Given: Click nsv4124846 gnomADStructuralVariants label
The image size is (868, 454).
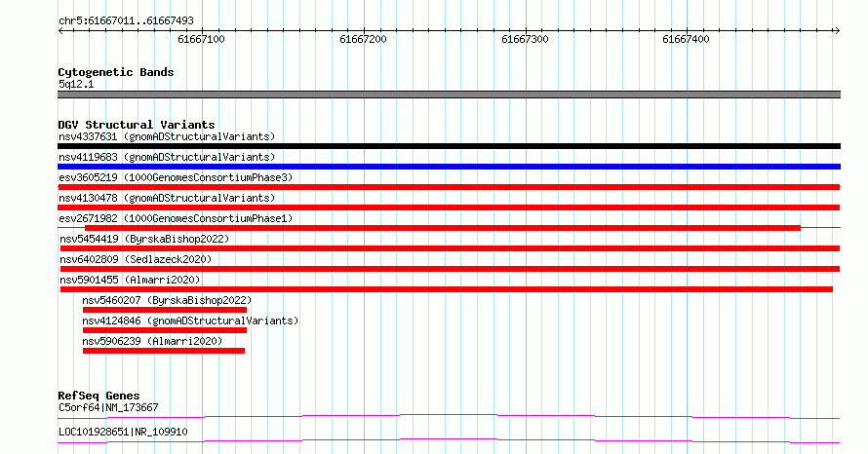Looking at the screenshot, I should [190, 321].
